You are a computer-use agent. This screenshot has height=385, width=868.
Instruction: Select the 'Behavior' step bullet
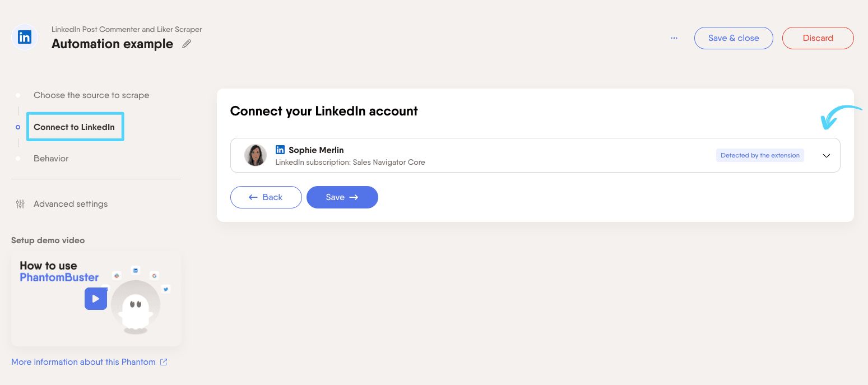[18, 159]
